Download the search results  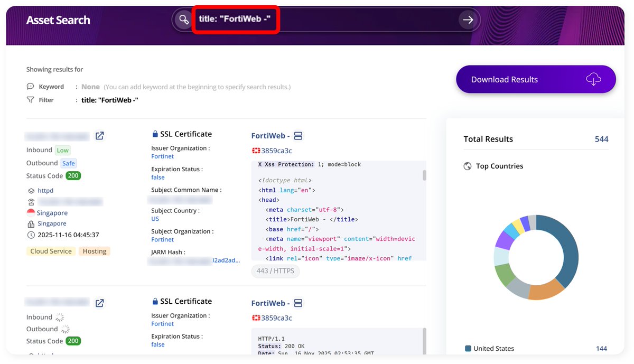click(x=536, y=79)
